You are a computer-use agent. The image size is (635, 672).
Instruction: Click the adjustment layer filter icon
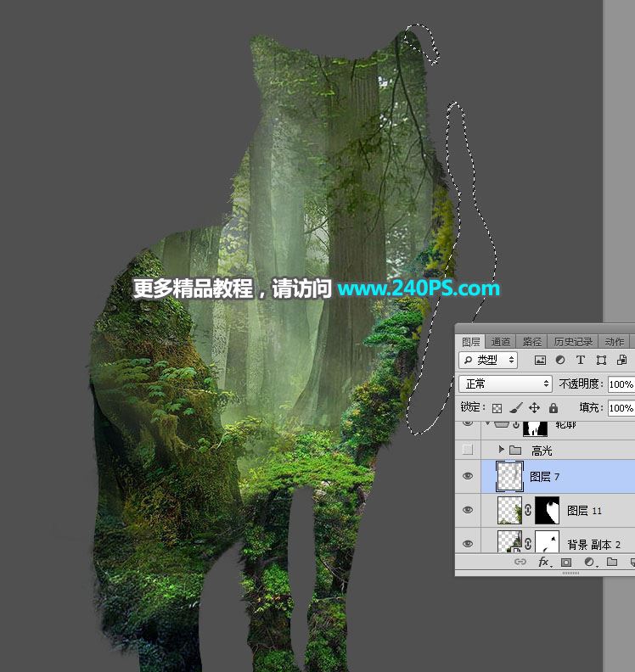(x=560, y=360)
